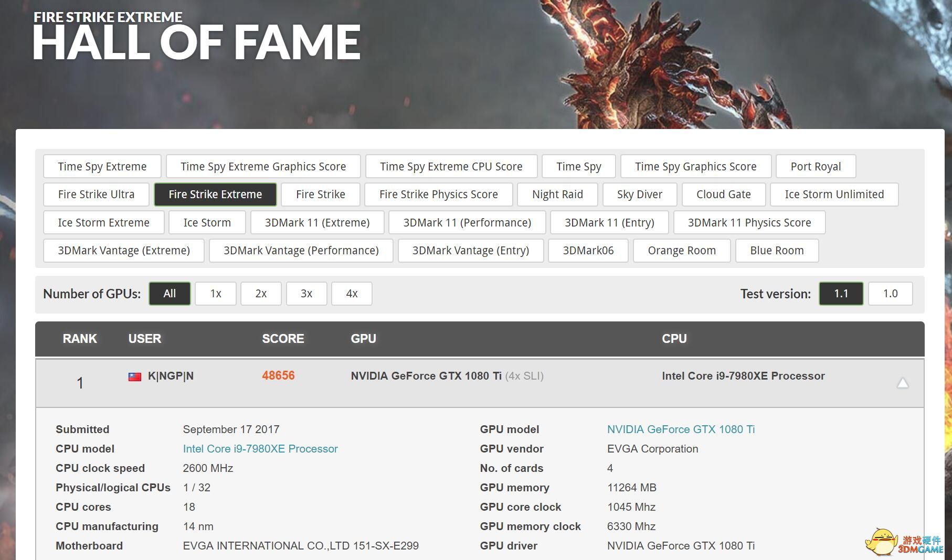
Task: Open Time Spy Extreme Graphics Score tab
Action: tap(263, 166)
